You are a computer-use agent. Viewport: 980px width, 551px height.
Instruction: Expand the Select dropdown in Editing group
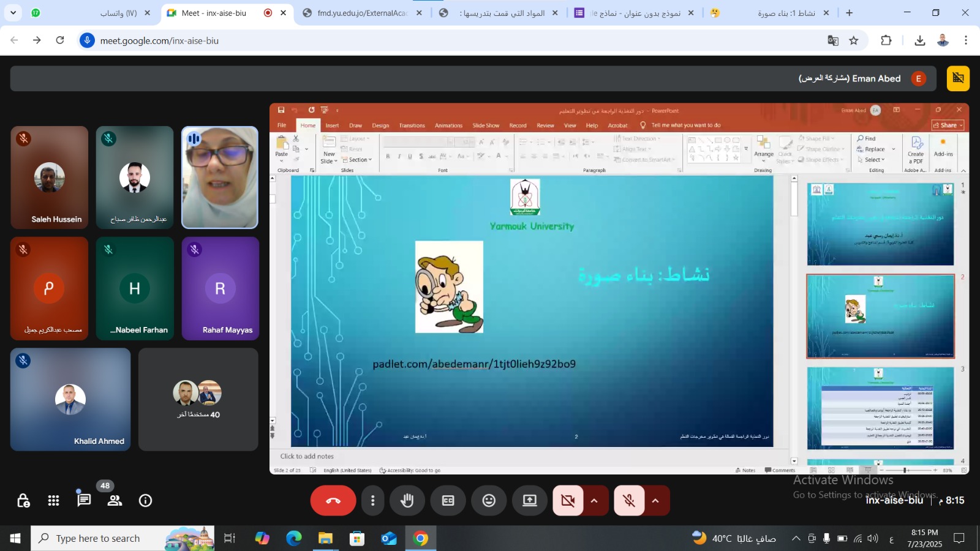click(x=871, y=159)
